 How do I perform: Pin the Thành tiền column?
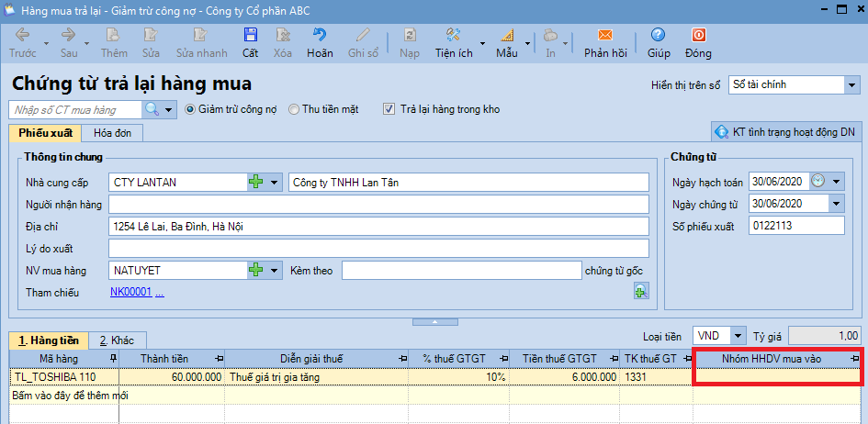(219, 360)
